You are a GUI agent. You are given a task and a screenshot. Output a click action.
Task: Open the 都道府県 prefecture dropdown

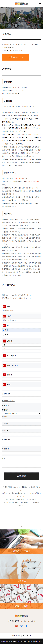pyautogui.click(x=21, y=413)
